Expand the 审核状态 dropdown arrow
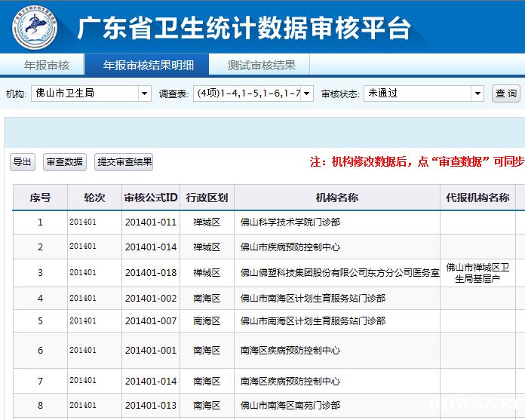525x420 pixels. coord(477,94)
